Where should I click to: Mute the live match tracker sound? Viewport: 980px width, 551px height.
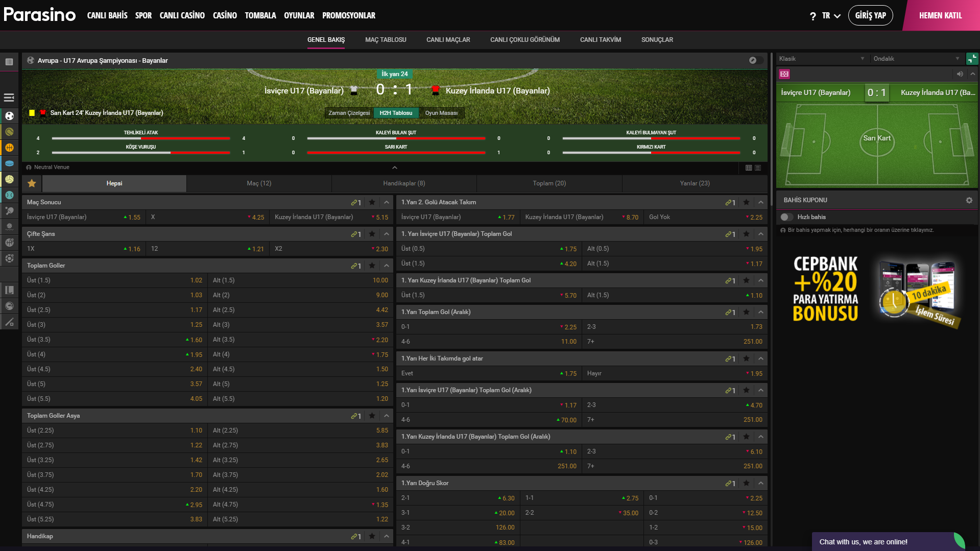(x=960, y=74)
